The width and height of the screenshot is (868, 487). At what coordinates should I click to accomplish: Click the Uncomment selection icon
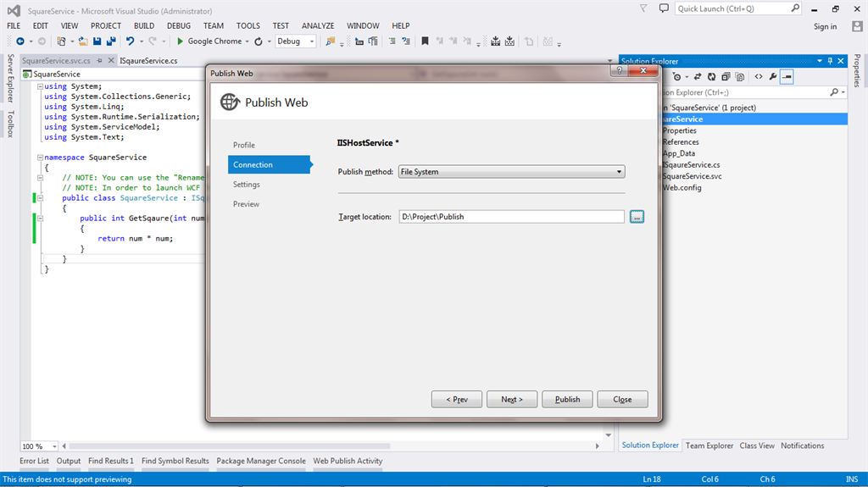click(x=406, y=42)
